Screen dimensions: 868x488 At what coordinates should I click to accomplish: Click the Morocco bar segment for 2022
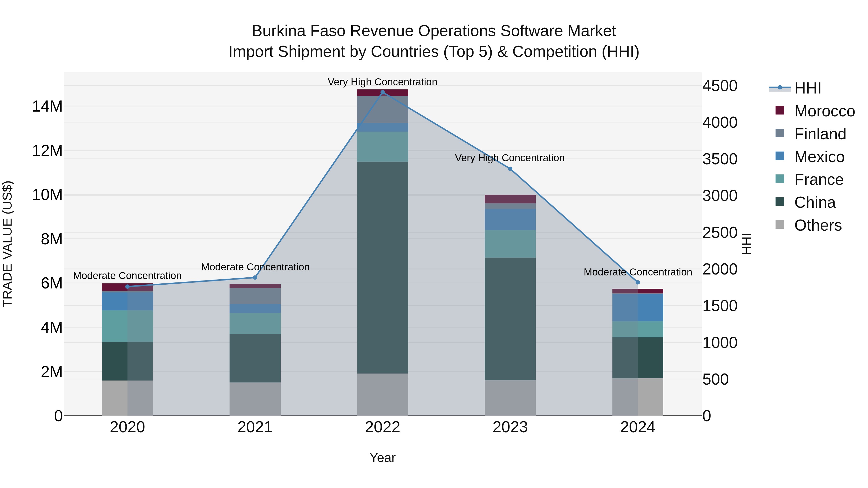382,93
